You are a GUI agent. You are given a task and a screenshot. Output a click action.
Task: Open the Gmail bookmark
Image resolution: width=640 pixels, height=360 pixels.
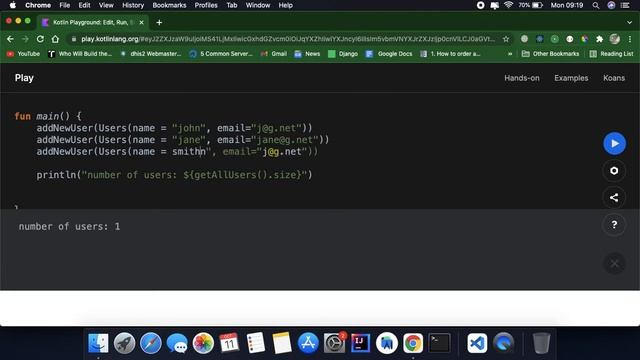[x=274, y=54]
